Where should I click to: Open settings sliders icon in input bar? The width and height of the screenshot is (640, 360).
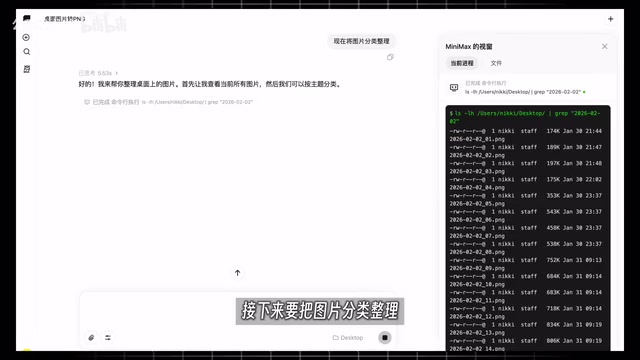[108, 338]
